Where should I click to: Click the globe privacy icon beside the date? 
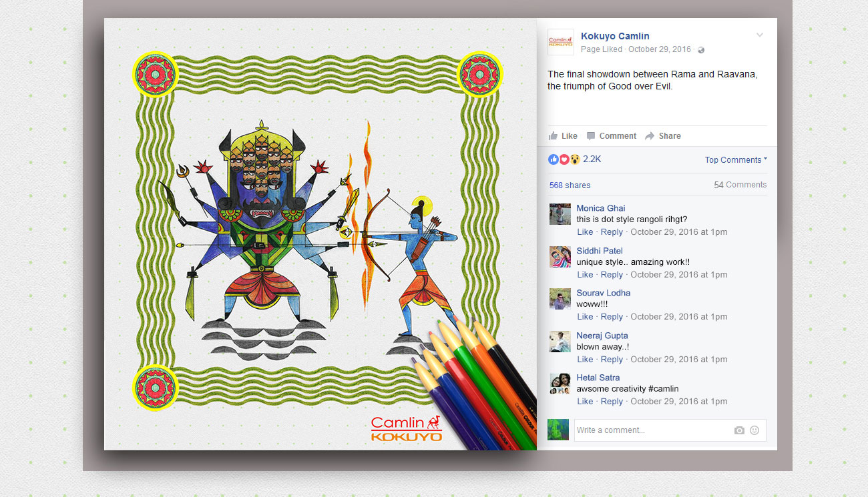click(701, 50)
